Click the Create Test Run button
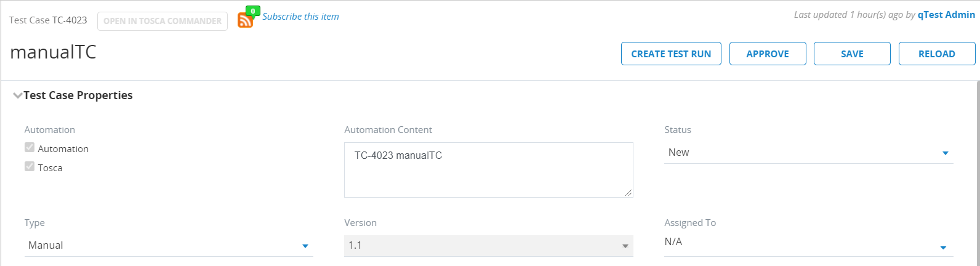The image size is (980, 266). tap(671, 54)
